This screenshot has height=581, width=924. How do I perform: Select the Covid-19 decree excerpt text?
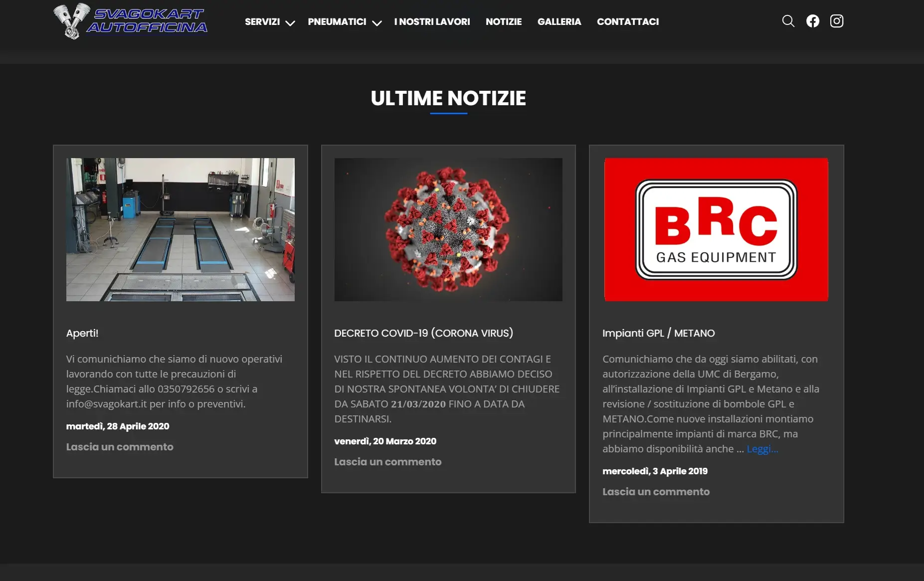click(x=447, y=389)
